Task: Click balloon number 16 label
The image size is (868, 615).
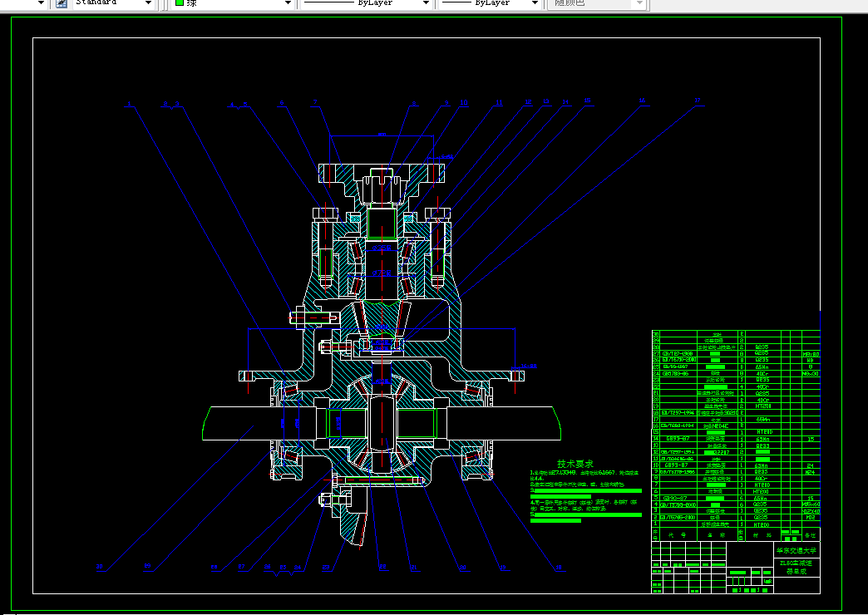Action: (642, 101)
